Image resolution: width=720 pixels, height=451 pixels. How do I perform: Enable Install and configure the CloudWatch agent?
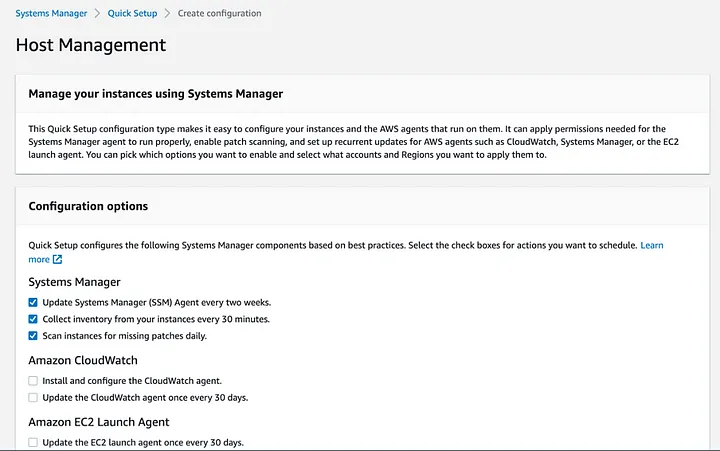(33, 381)
